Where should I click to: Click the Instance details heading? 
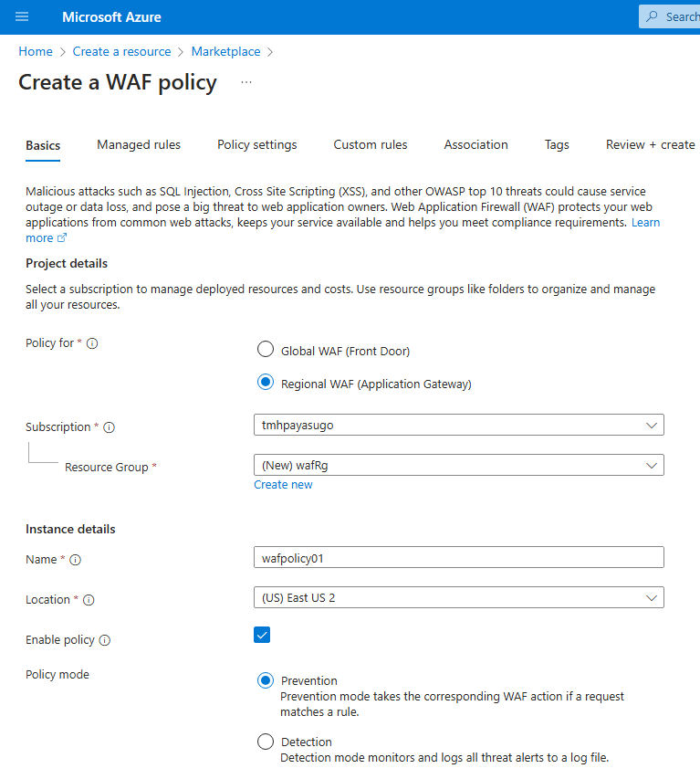[x=70, y=529]
